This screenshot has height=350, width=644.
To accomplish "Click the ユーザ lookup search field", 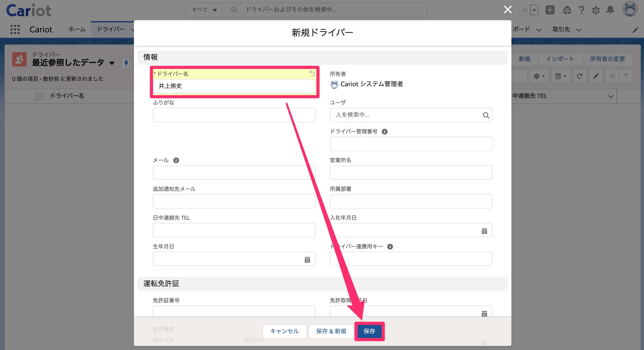I will point(411,115).
